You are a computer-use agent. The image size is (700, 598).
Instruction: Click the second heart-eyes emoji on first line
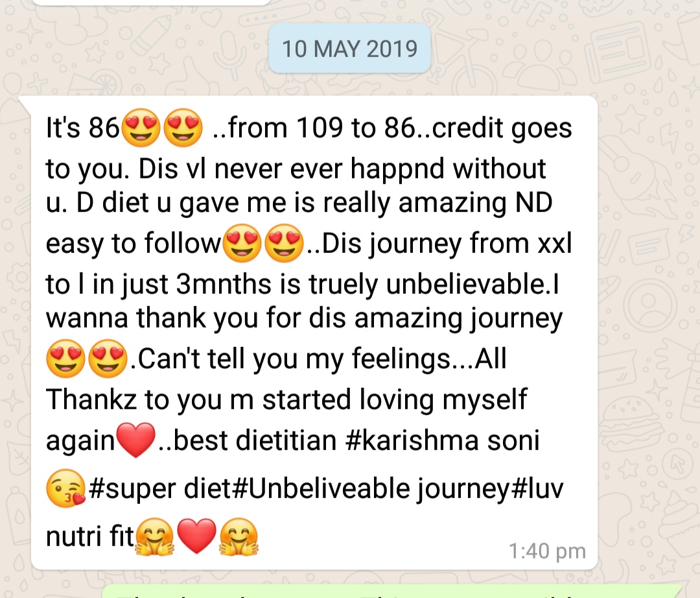pos(183,128)
